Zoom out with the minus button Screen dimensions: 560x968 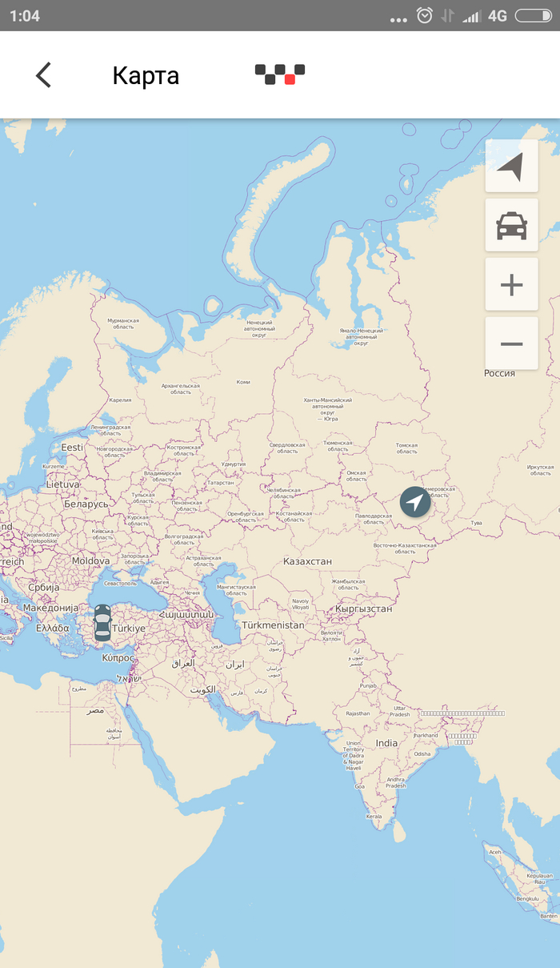point(511,343)
